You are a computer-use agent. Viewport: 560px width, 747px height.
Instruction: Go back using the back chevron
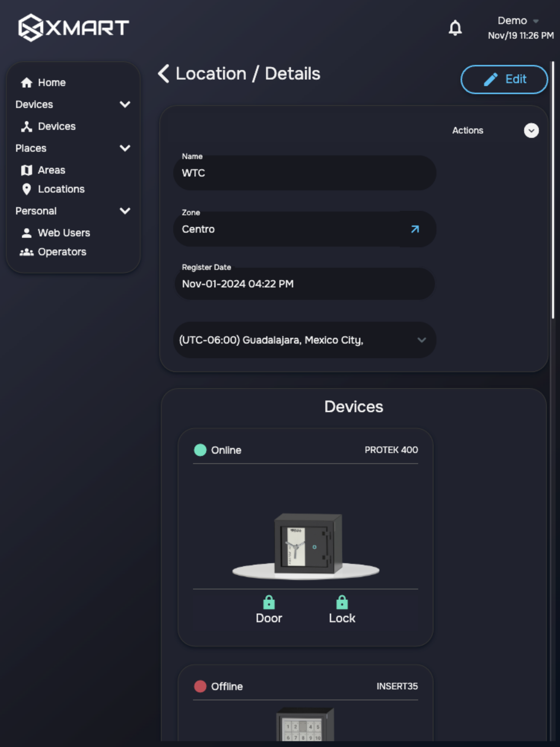(164, 74)
